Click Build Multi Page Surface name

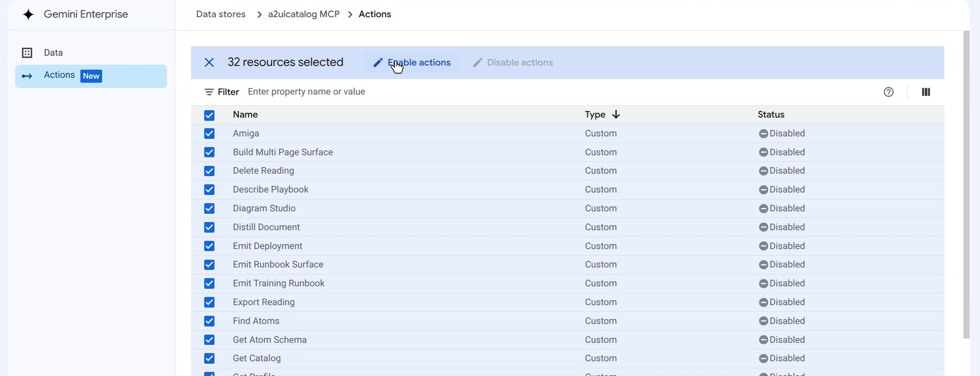tap(283, 152)
